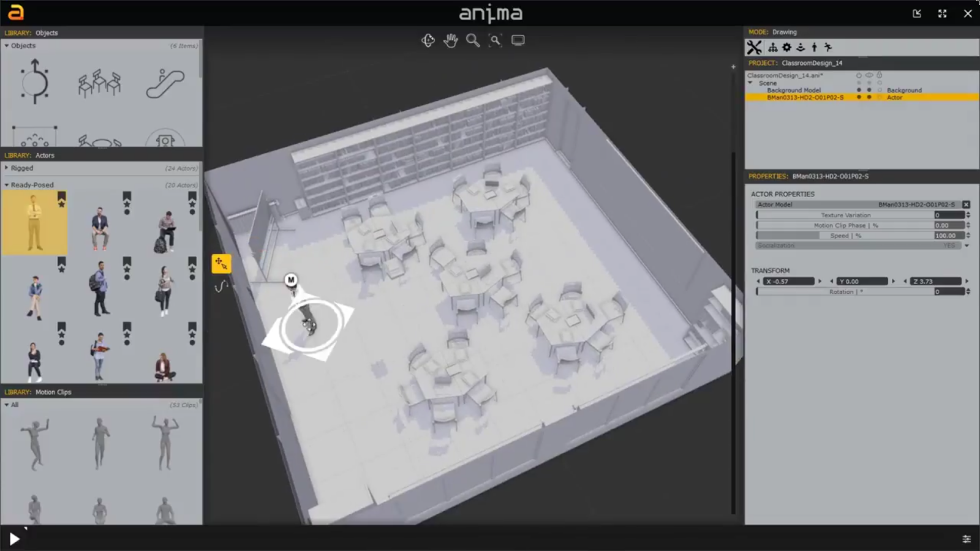Expand the All motion clips section

click(6, 405)
